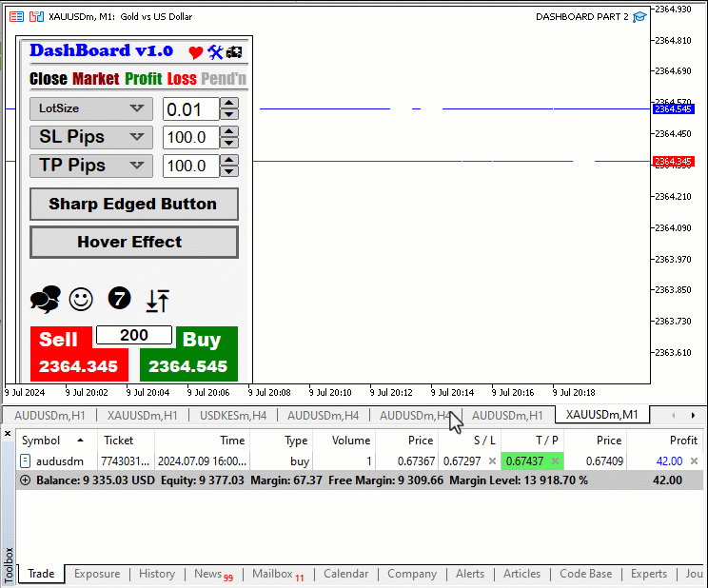The image size is (708, 588).
Task: Click the 200 field between Sell and Buy
Action: [134, 335]
